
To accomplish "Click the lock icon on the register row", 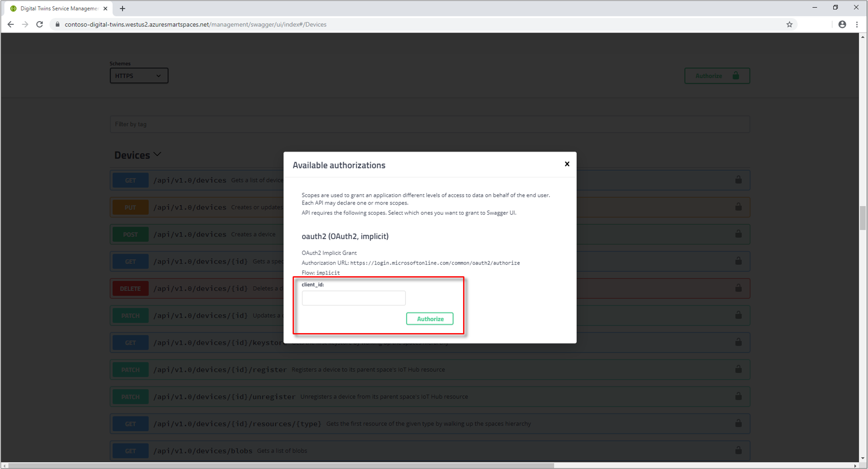I will (738, 369).
